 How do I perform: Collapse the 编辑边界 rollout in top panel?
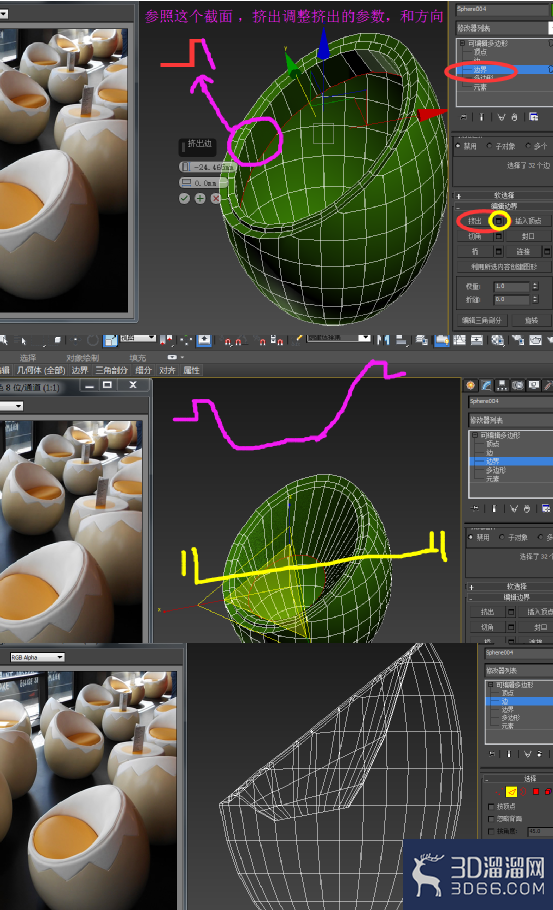(x=503, y=206)
